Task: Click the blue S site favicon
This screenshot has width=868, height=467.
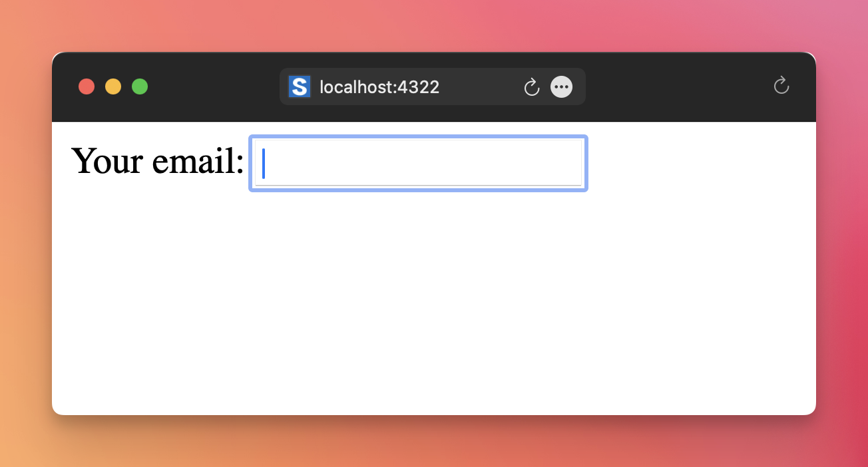Action: (300, 86)
